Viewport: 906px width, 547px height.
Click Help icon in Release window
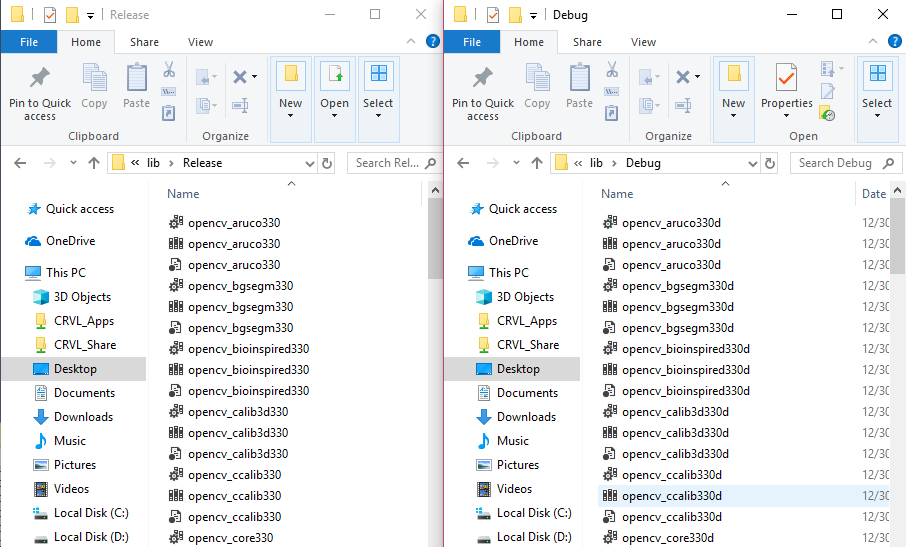click(x=432, y=41)
